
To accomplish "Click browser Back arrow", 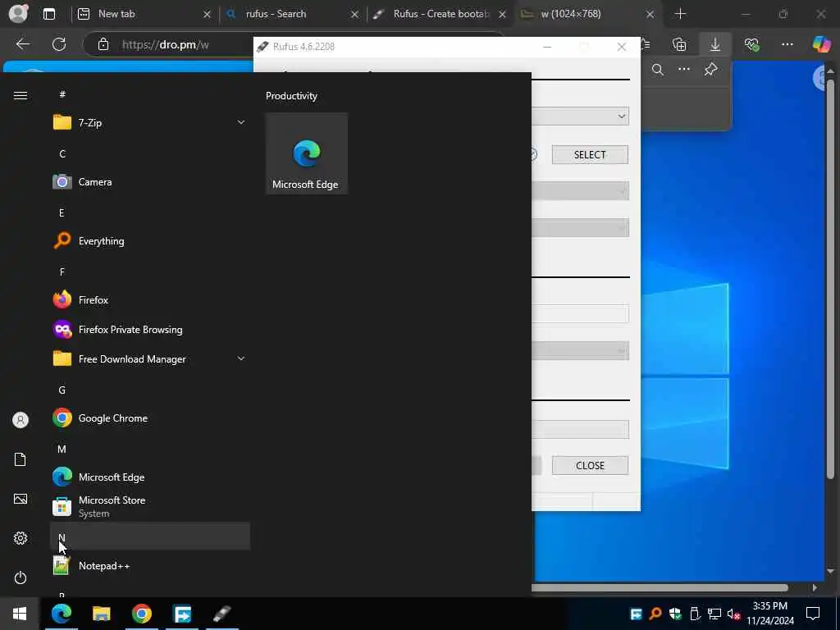I will 22,44.
